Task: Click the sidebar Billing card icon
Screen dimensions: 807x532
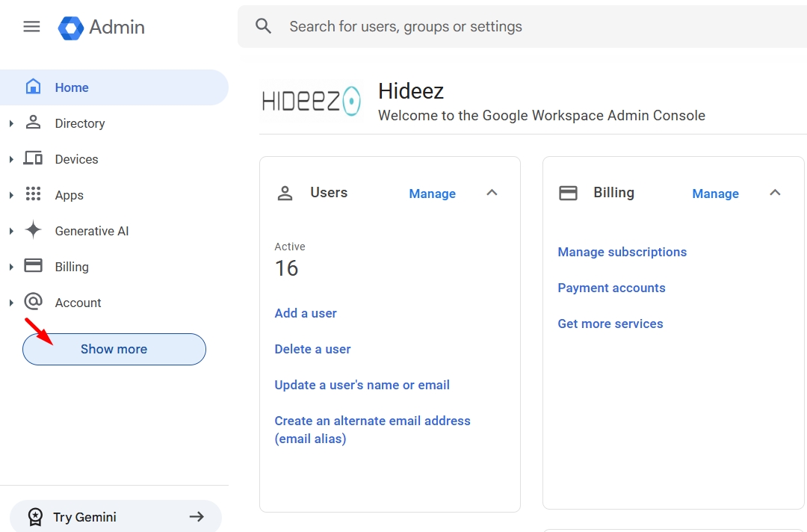Action: 34,265
